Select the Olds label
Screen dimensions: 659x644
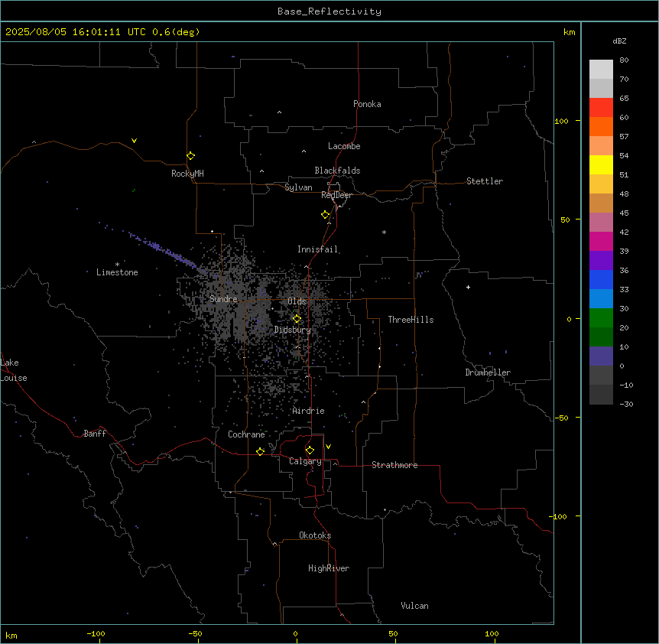[x=297, y=301]
